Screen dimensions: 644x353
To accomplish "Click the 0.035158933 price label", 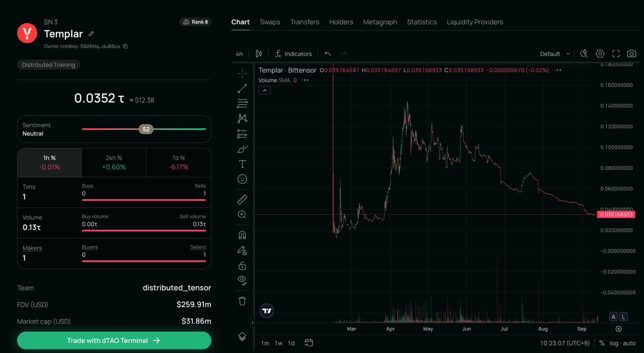I will pos(616,214).
